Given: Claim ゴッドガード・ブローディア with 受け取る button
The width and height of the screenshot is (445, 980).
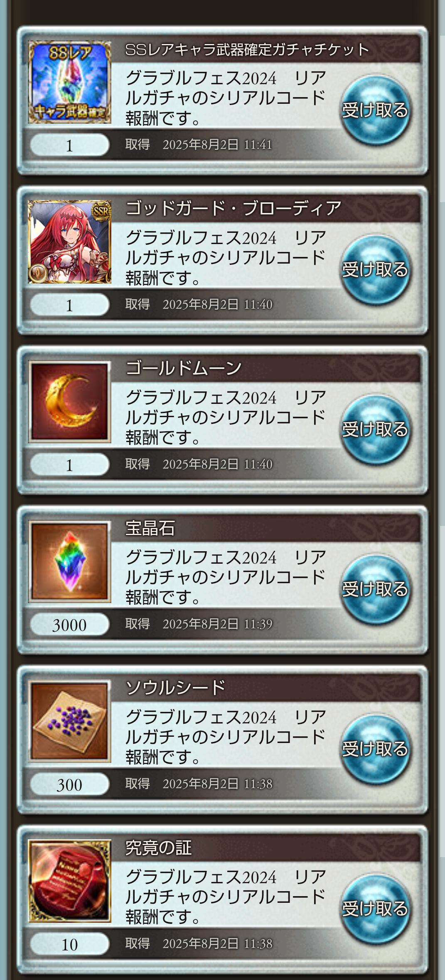Looking at the screenshot, I should click(375, 270).
